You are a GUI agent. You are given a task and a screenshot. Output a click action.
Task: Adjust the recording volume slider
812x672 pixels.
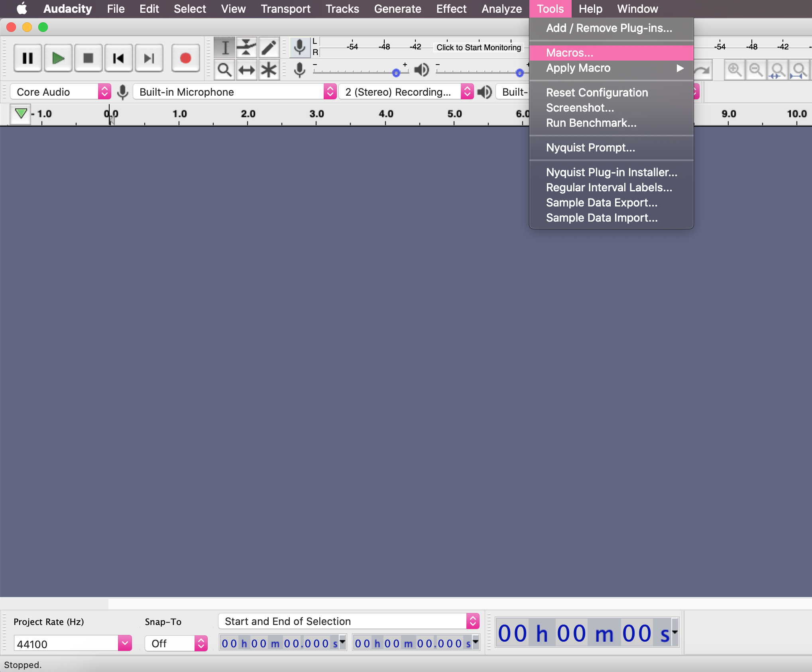pyautogui.click(x=397, y=72)
